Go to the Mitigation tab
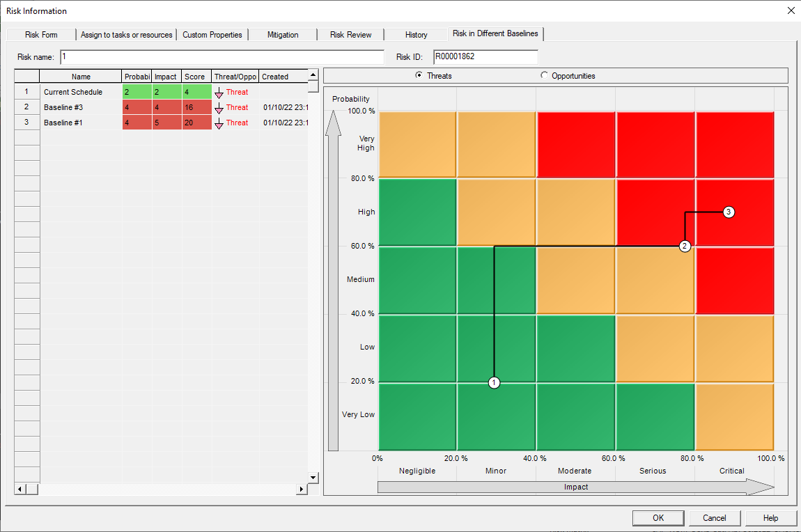Screen dimensions: 801x532 pyautogui.click(x=283, y=35)
